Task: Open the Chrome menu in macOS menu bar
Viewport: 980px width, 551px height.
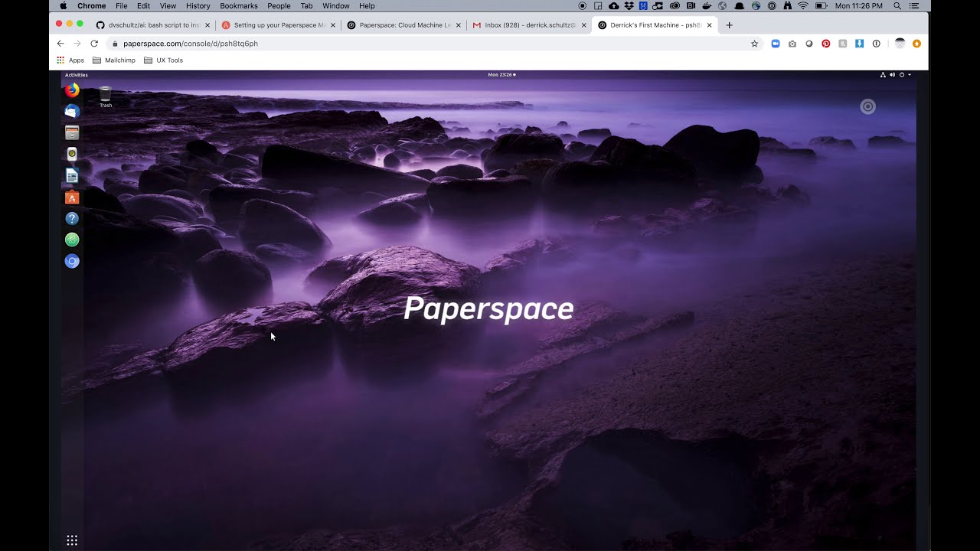Action: pos(91,6)
